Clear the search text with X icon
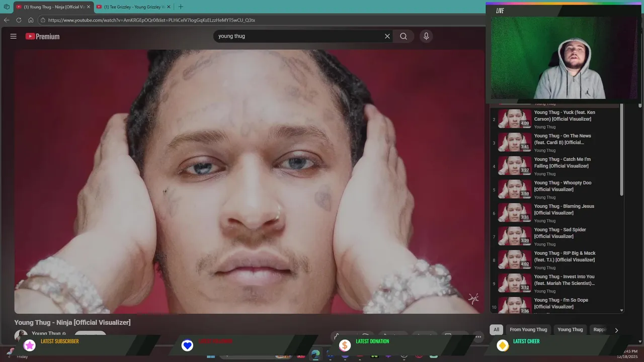The width and height of the screenshot is (644, 362). [x=387, y=36]
